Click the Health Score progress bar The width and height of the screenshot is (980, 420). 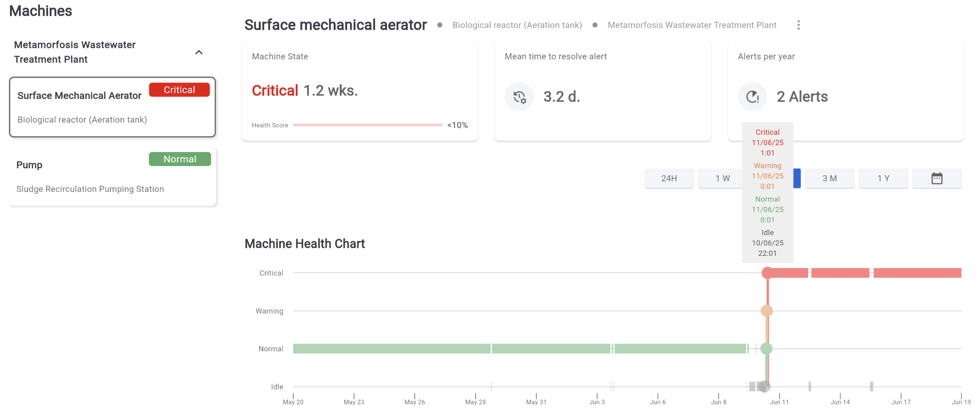point(367,125)
